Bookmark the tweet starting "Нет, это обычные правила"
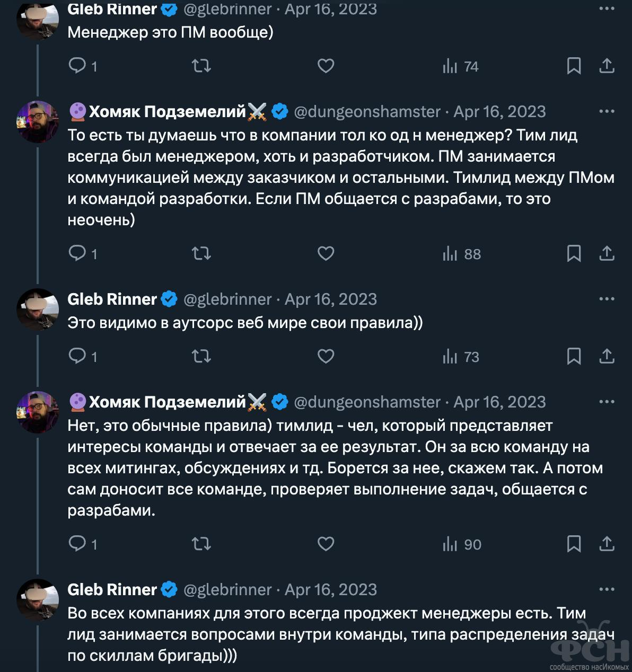632x672 pixels. (574, 544)
